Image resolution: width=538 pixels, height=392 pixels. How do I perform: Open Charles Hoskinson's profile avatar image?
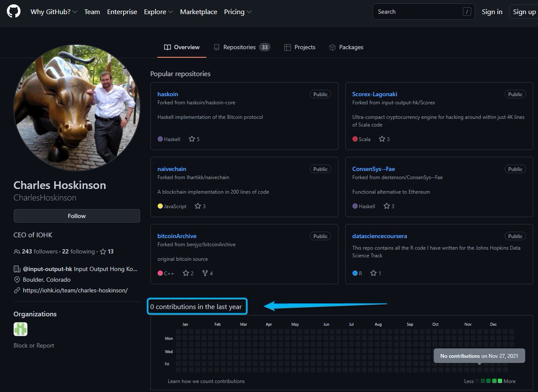(77, 107)
